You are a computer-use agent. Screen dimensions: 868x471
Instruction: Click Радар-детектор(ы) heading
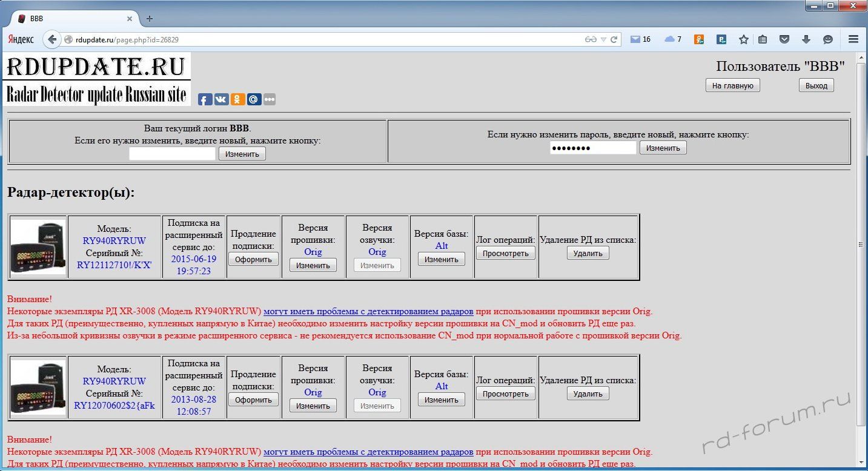[71, 193]
